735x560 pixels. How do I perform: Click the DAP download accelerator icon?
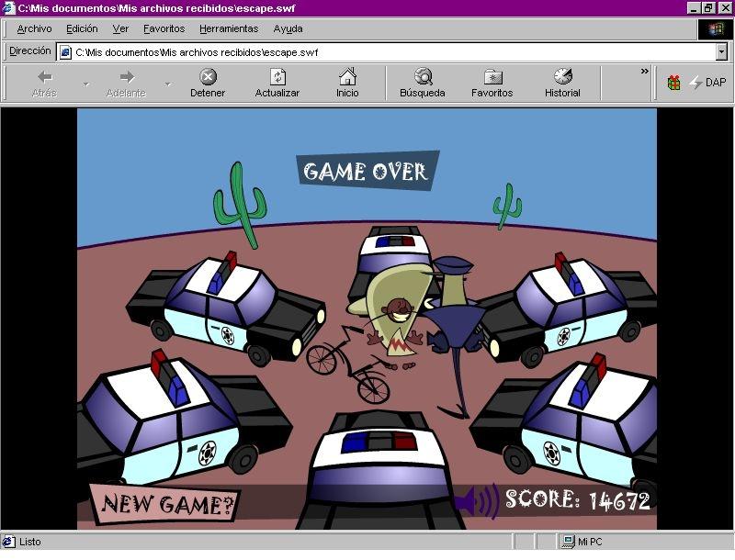click(696, 83)
